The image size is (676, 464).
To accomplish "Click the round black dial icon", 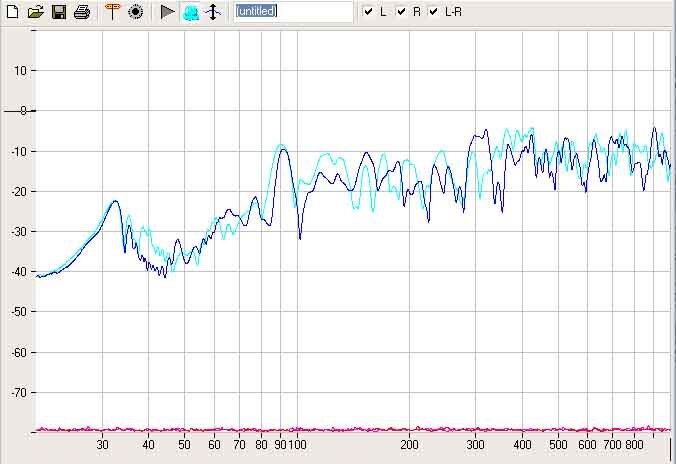I will coord(136,12).
